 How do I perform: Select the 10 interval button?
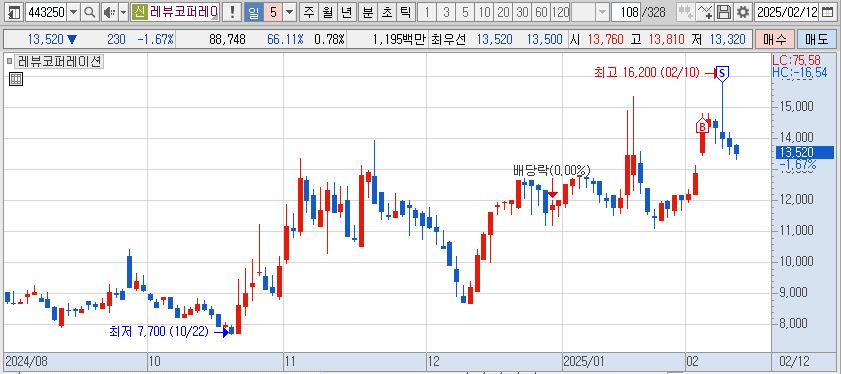tap(485, 12)
